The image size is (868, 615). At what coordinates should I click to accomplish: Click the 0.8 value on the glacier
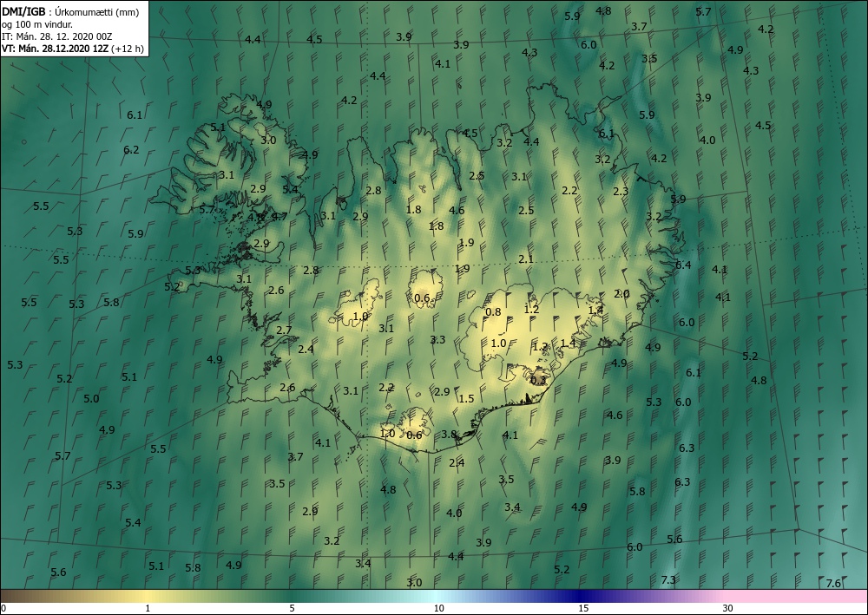click(x=493, y=312)
